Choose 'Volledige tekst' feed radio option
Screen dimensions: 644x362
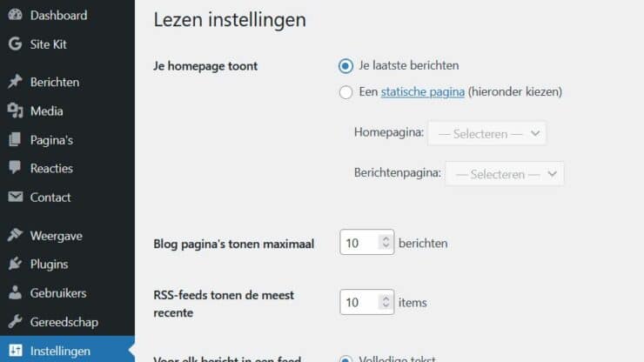346,359
